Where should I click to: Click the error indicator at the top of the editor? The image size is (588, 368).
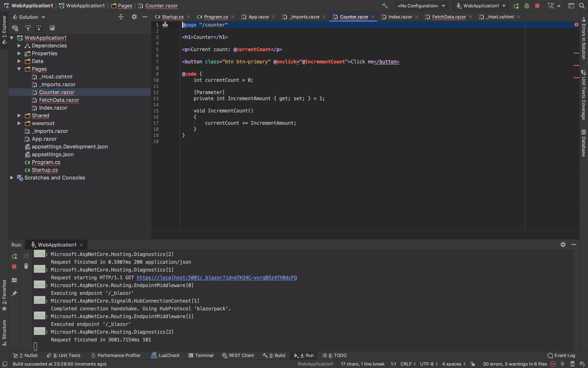[x=576, y=25]
